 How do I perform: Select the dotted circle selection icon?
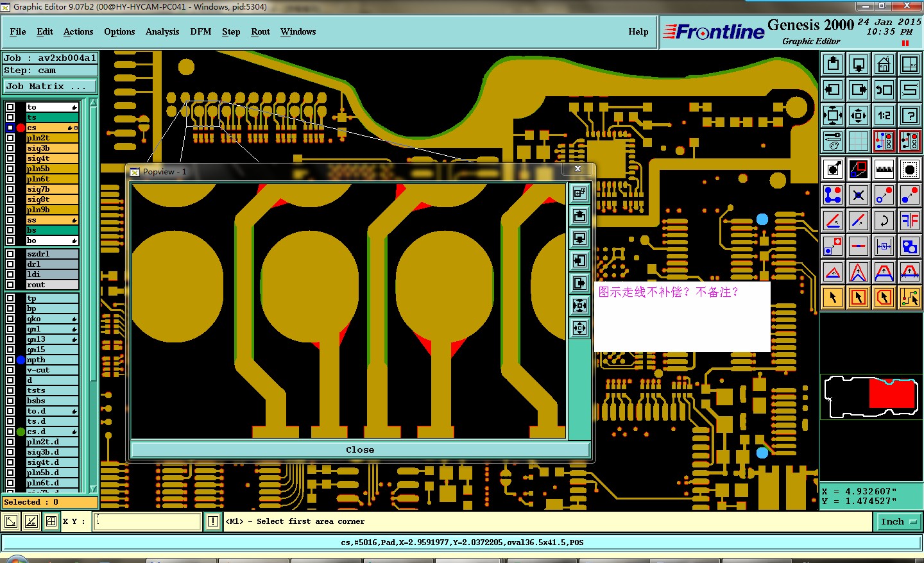click(910, 169)
